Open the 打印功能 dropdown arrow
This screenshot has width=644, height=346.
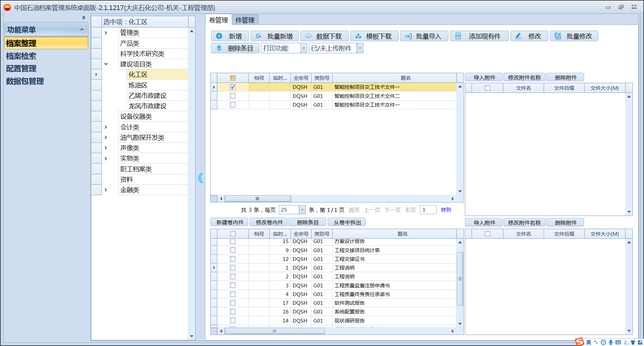303,48
